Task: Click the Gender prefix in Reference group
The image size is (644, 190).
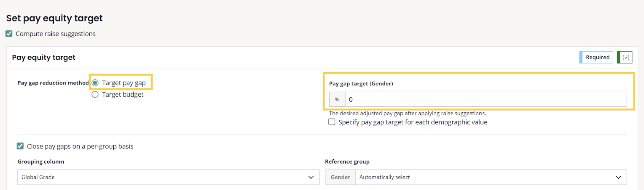Action: click(x=340, y=177)
